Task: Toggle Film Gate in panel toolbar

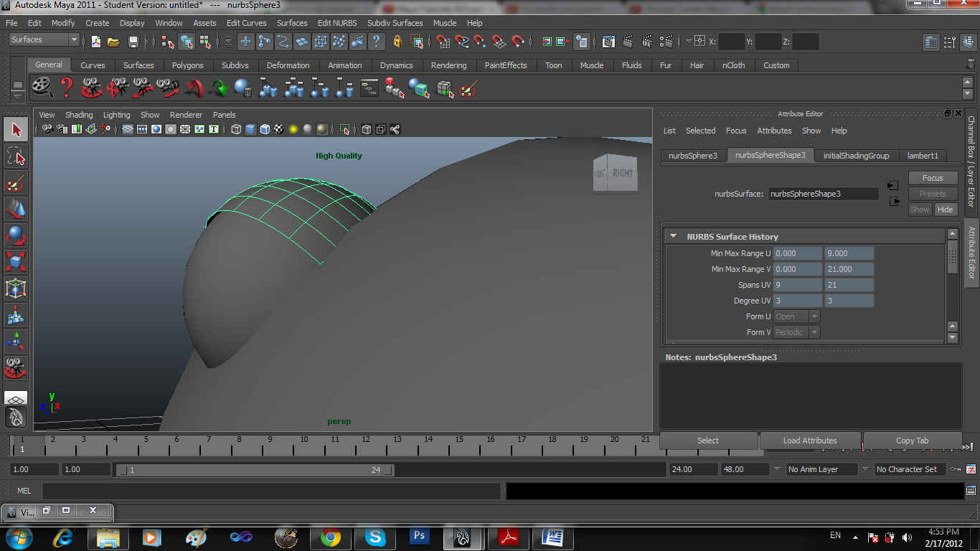Action: tap(142, 129)
